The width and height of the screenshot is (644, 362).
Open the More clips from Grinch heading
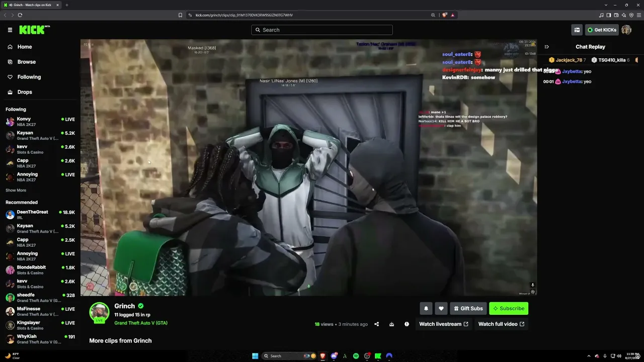coord(120,341)
